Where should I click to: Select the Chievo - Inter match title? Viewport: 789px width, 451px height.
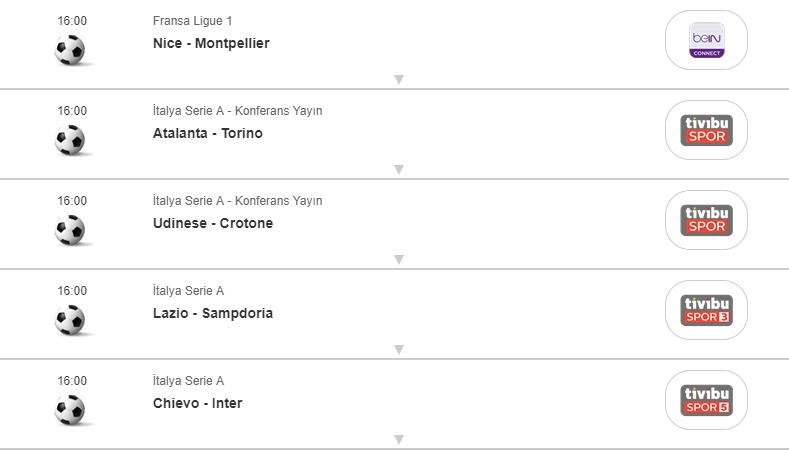pyautogui.click(x=197, y=403)
